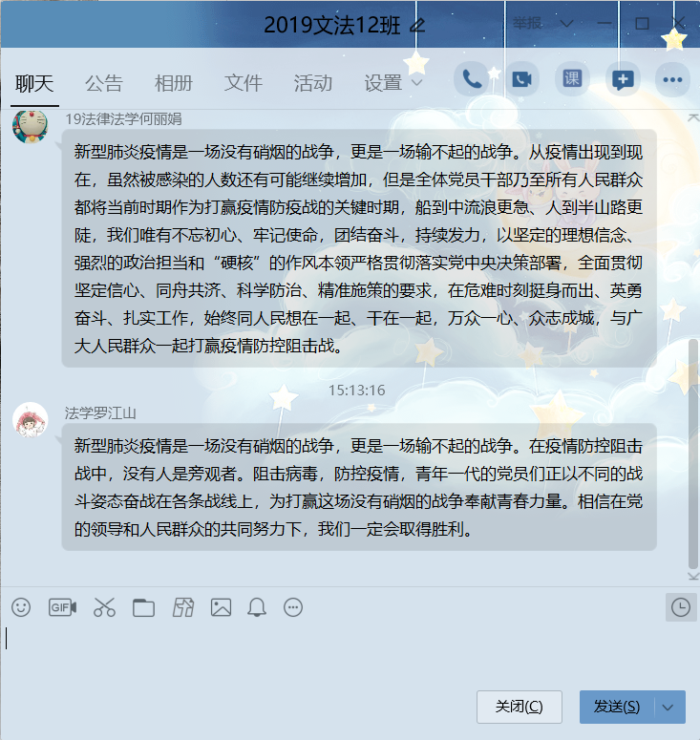Open the group class (课) feature
The image size is (700, 740).
tap(572, 79)
